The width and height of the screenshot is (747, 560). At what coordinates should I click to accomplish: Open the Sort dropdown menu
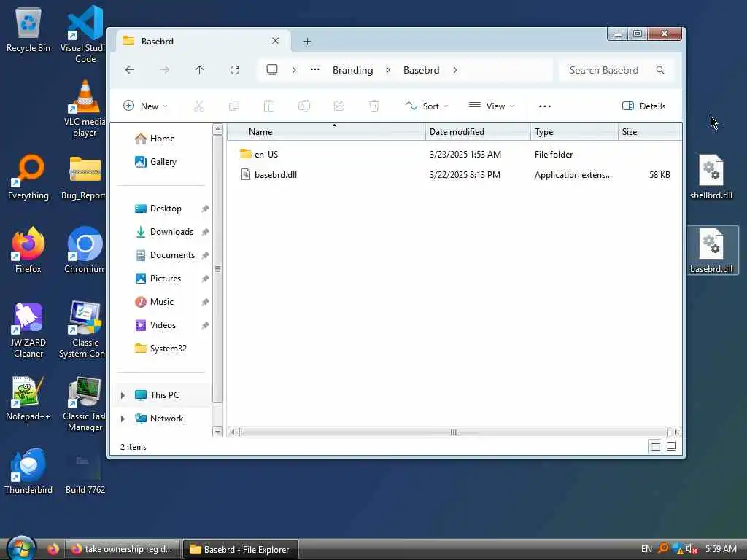pyautogui.click(x=426, y=106)
